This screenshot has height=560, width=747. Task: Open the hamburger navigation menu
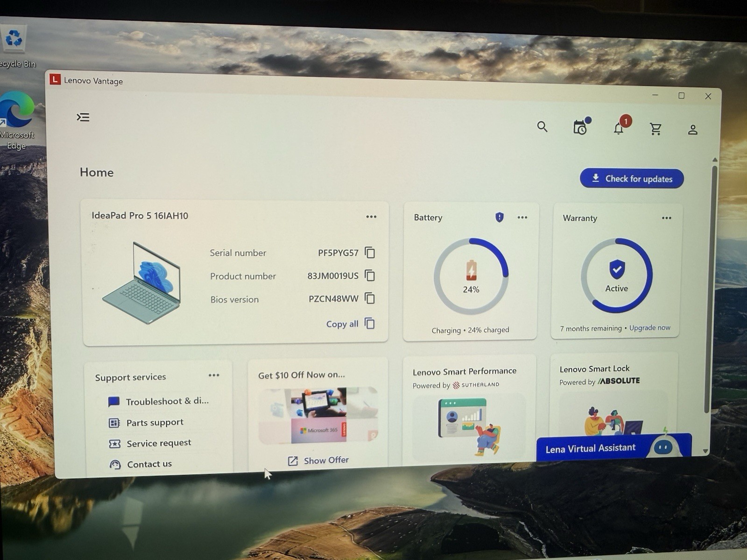tap(83, 117)
